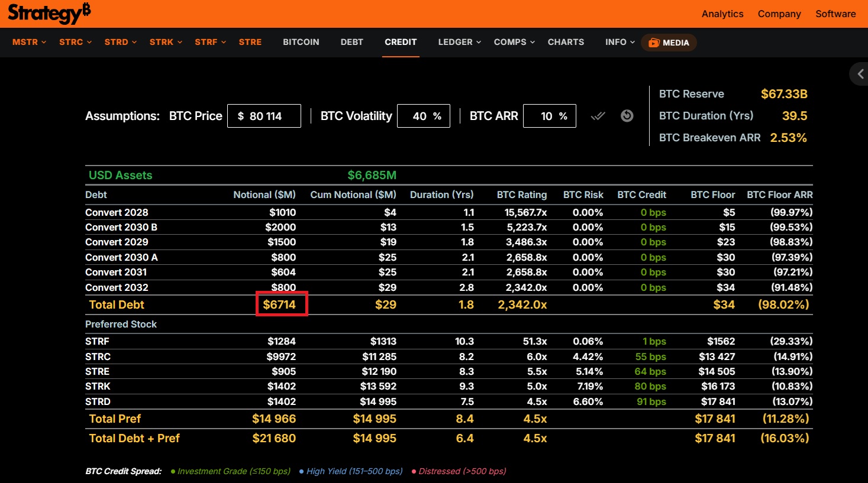This screenshot has width=868, height=483.
Task: Open the Software link in header
Action: tap(835, 14)
